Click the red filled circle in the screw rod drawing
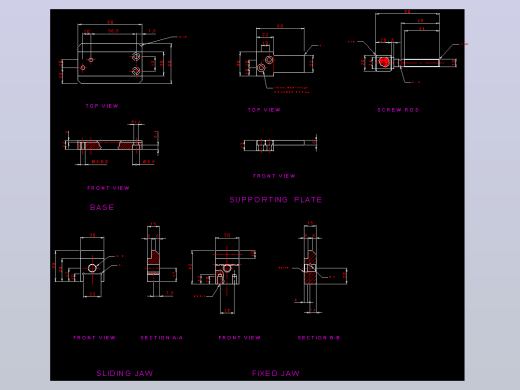This screenshot has height=390, width=520. (384, 62)
